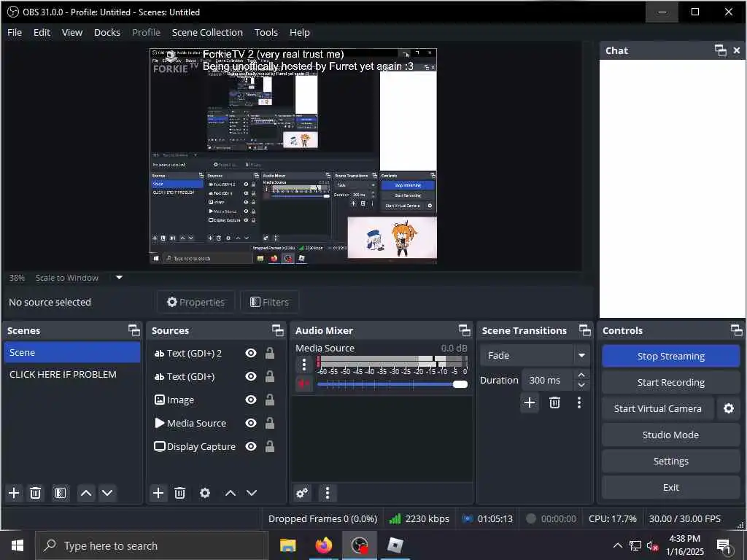747x560 pixels.
Task: Increase transition duration with the up arrow
Action: (x=581, y=376)
